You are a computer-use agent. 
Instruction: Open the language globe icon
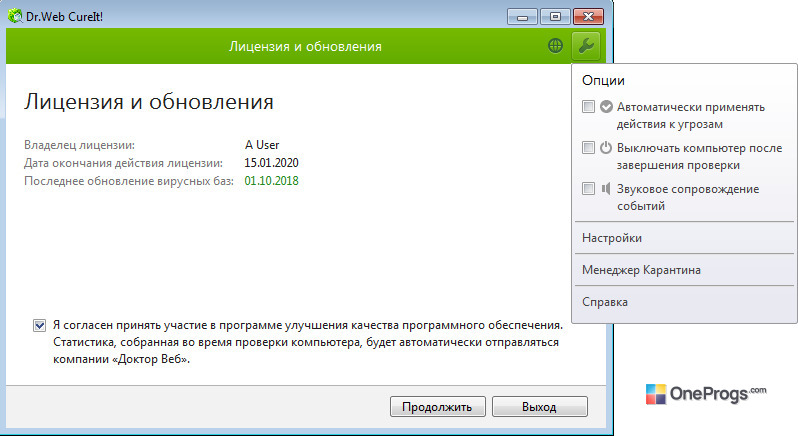tap(555, 46)
